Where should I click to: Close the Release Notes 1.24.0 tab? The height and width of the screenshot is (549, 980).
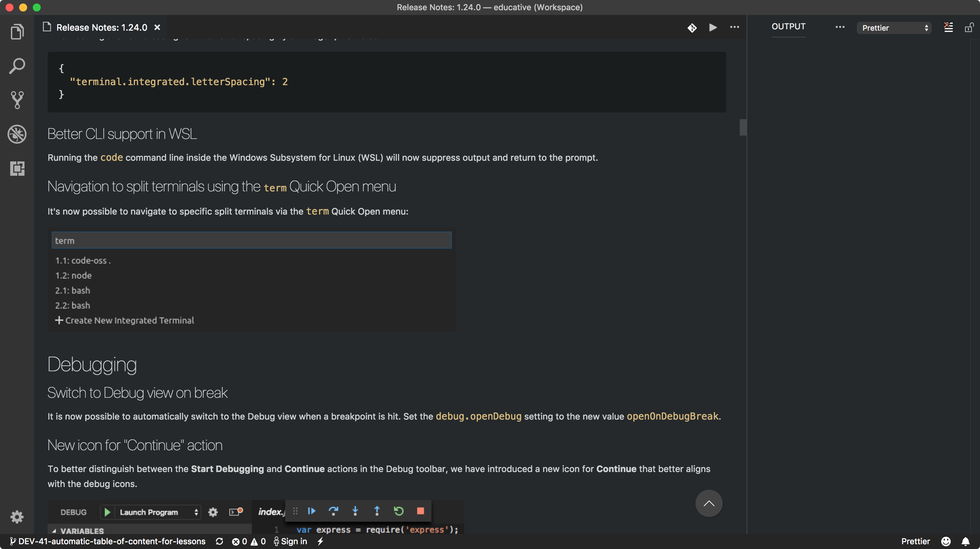pyautogui.click(x=157, y=27)
